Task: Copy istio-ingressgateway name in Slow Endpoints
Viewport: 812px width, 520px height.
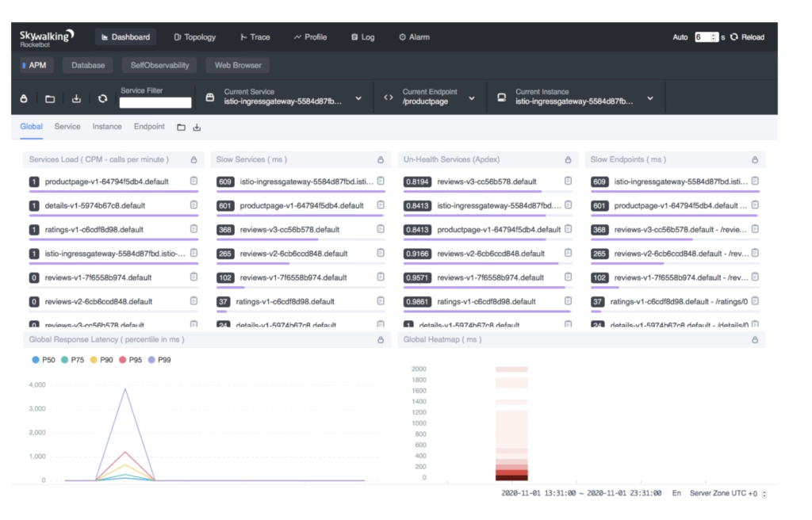Action: 755,181
